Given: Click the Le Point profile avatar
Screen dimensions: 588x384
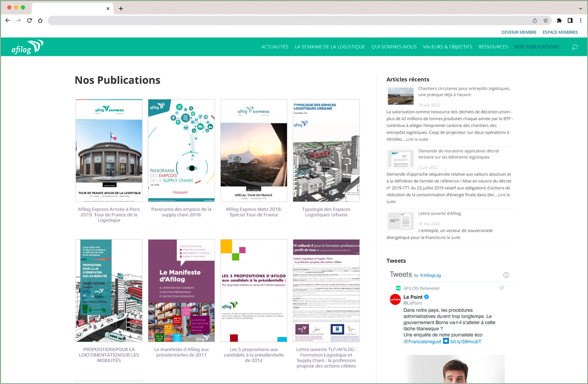Looking at the screenshot, I should click(x=395, y=300).
